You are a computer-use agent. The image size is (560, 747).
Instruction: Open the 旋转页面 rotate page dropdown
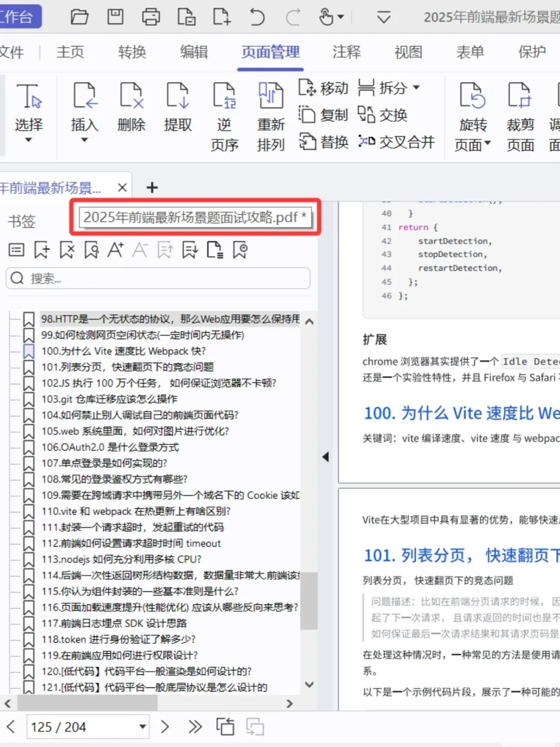coord(487,144)
